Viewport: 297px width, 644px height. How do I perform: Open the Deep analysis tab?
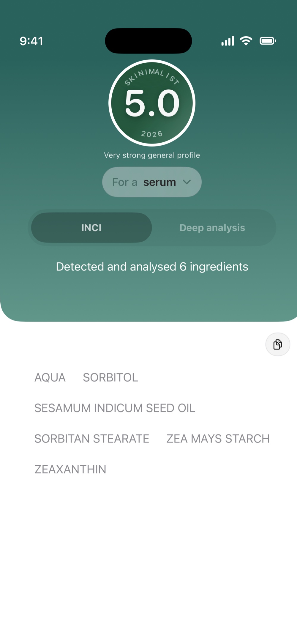click(212, 228)
